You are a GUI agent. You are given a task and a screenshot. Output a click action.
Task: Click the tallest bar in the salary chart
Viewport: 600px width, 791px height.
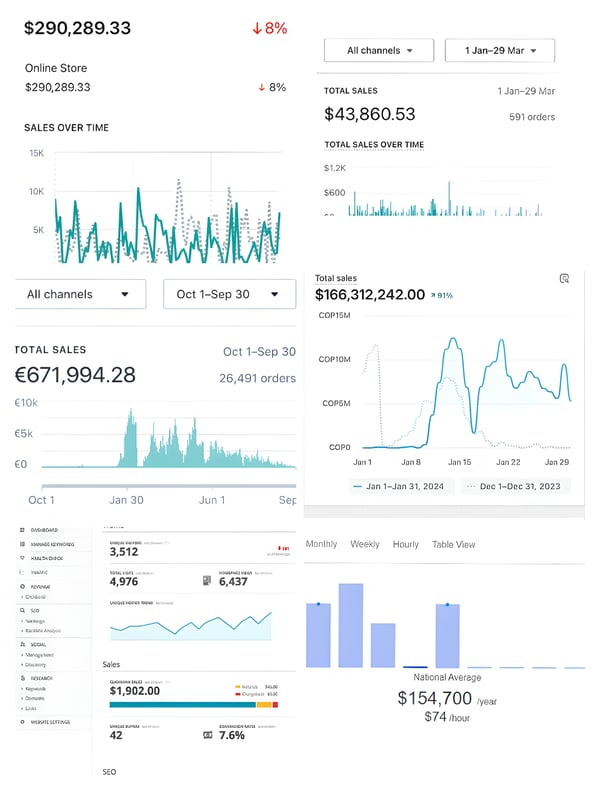[351, 626]
